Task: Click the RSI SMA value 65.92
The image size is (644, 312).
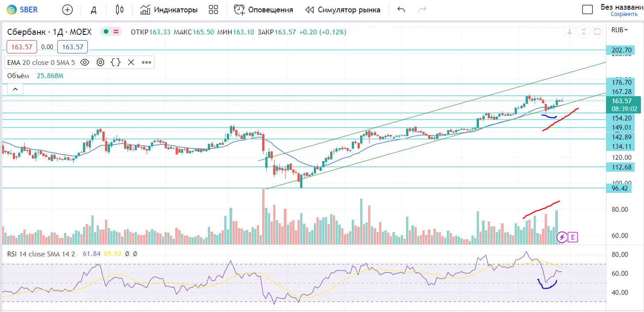Action: tap(113, 254)
